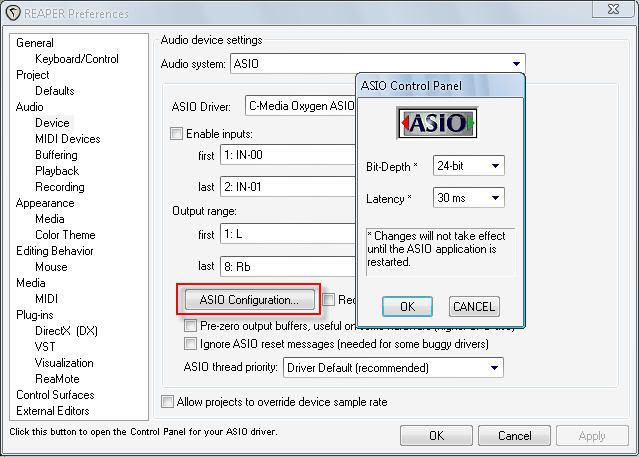This screenshot has width=639, height=457.
Task: Select MIDI Devices under Audio
Action: tap(68, 139)
